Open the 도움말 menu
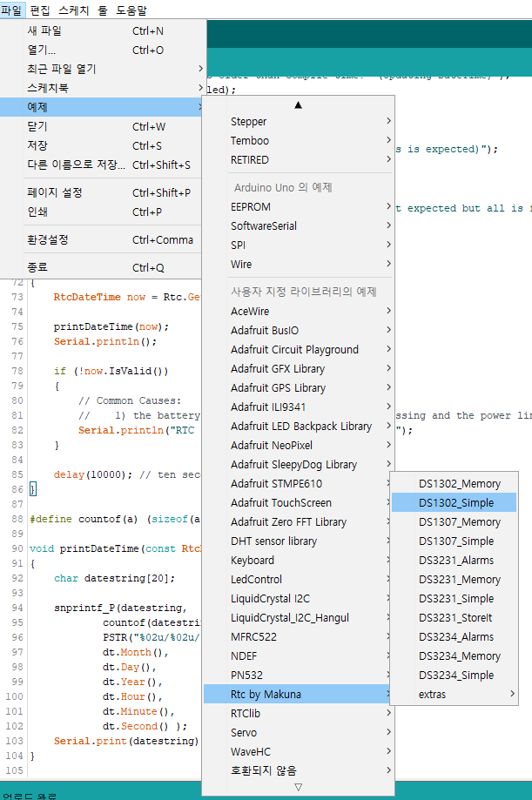 click(131, 10)
